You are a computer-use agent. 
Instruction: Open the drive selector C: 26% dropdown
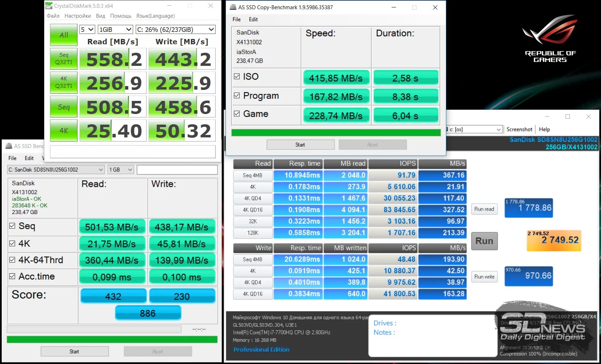pos(176,29)
